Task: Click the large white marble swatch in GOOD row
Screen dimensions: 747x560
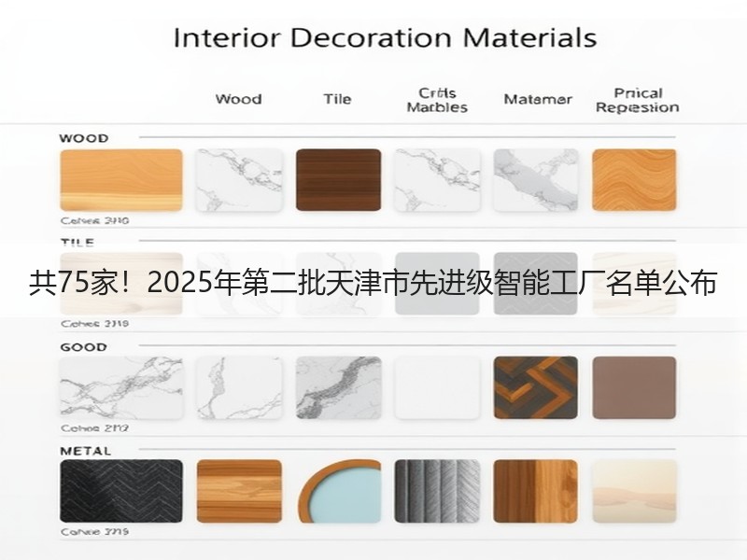Action: coord(121,387)
